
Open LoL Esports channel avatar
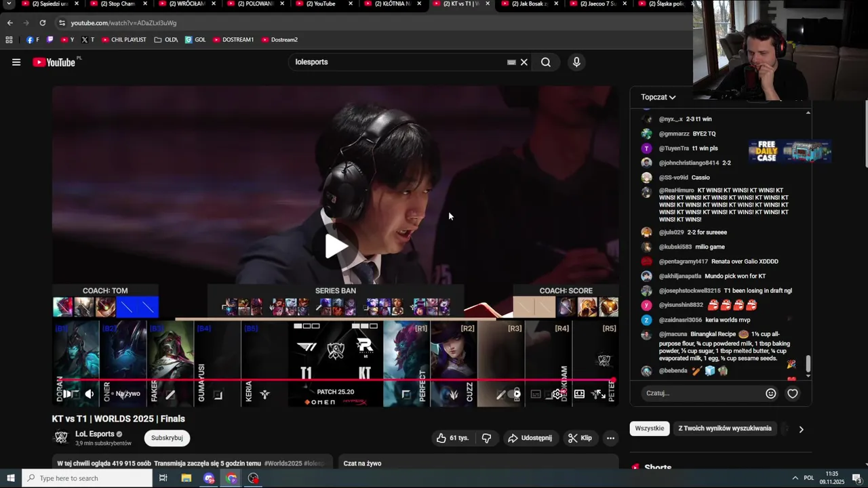(61, 438)
